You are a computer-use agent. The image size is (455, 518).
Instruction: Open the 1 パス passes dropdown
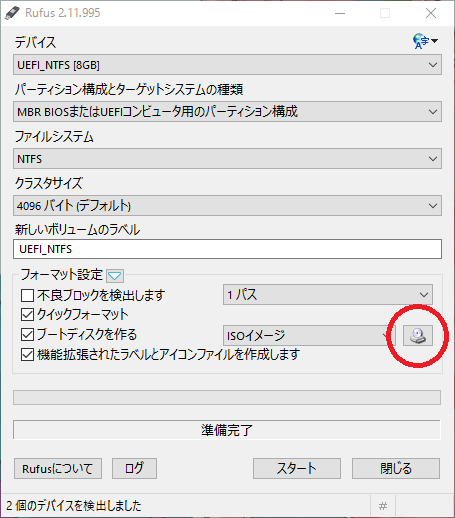[x=328, y=295]
